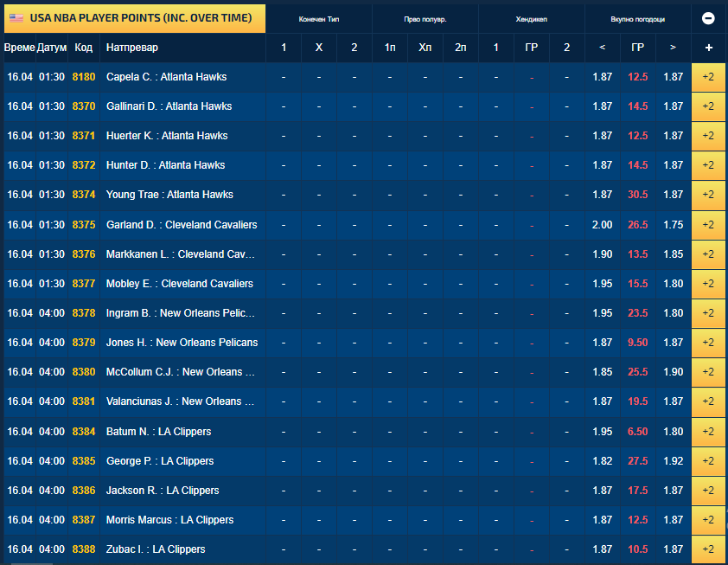The image size is (728, 565).
Task: Bet over 12.5 points for Capela C. at 1.87
Action: pos(674,77)
